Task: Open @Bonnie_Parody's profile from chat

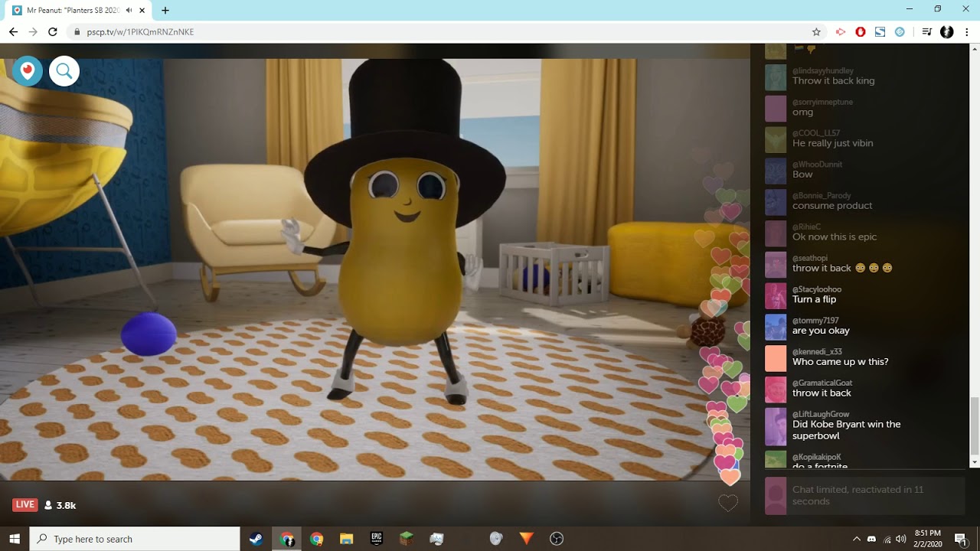Action: coord(822,196)
